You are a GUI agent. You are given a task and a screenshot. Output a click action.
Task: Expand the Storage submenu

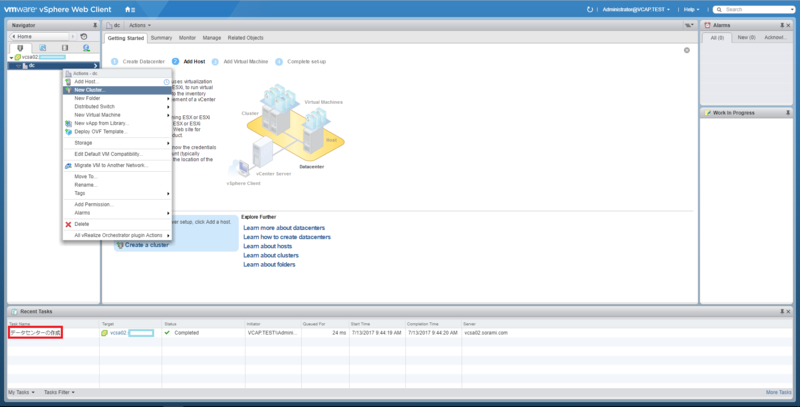(x=117, y=143)
